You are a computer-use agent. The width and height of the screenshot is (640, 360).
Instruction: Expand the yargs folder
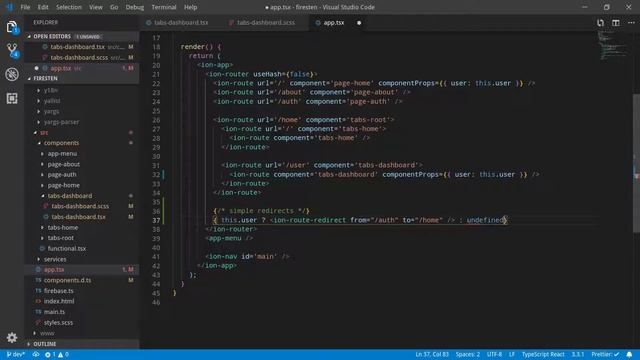pos(51,111)
